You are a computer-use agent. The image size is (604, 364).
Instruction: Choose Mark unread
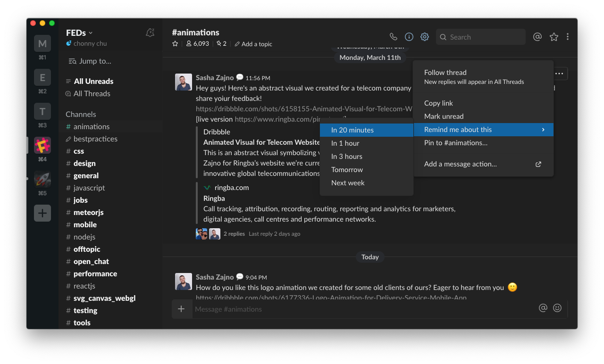coord(483,116)
